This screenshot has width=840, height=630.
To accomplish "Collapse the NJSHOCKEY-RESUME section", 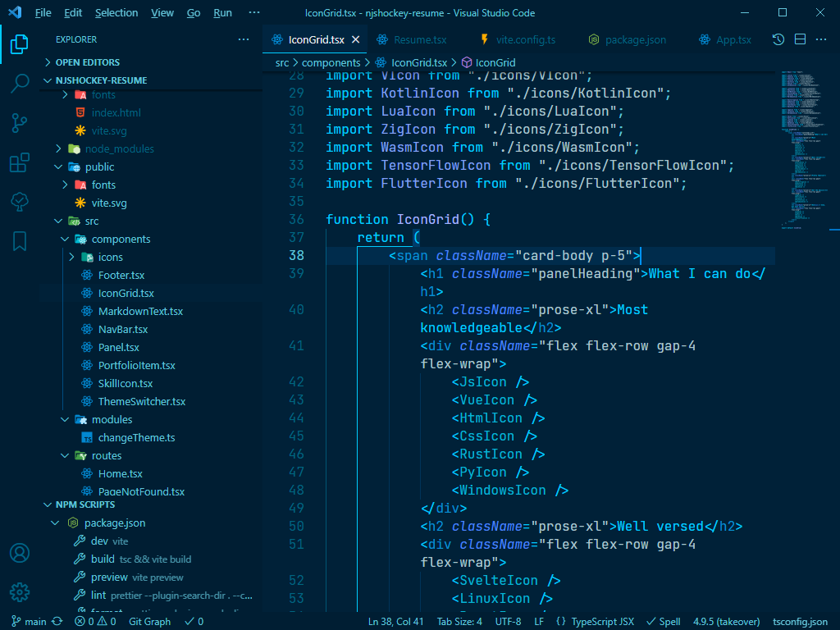I will (x=101, y=80).
